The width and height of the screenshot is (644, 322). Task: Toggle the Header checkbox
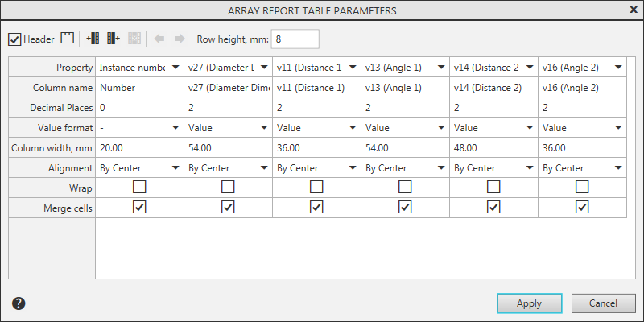coord(14,39)
